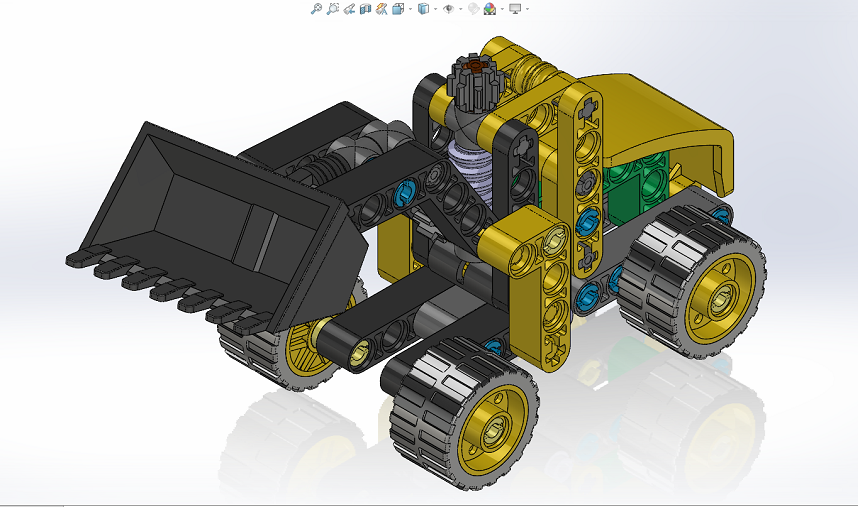Toggle the Hide/Show Items eye icon
This screenshot has height=507, width=858.
point(449,9)
